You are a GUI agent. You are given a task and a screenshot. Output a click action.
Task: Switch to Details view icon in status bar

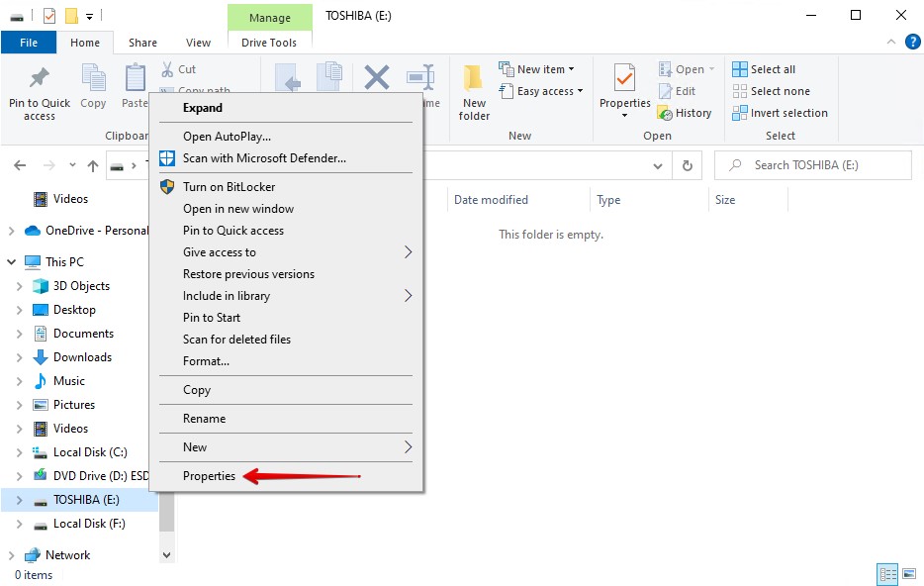click(888, 573)
